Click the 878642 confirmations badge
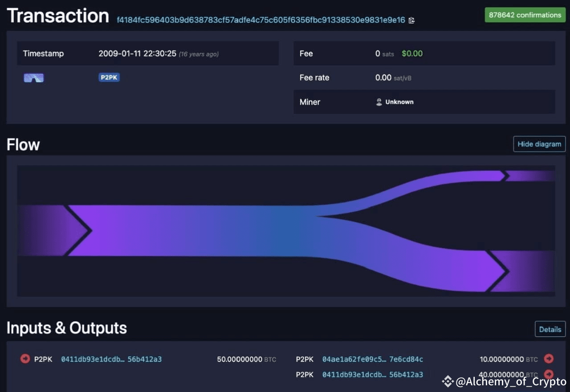The width and height of the screenshot is (570, 392). 525,15
